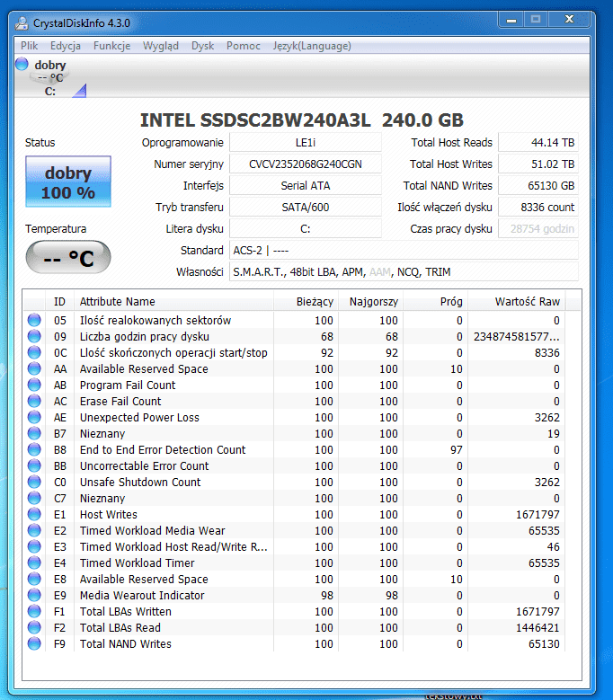The width and height of the screenshot is (613, 700).
Task: Click the dobry 100 % health status button
Action: [68, 182]
